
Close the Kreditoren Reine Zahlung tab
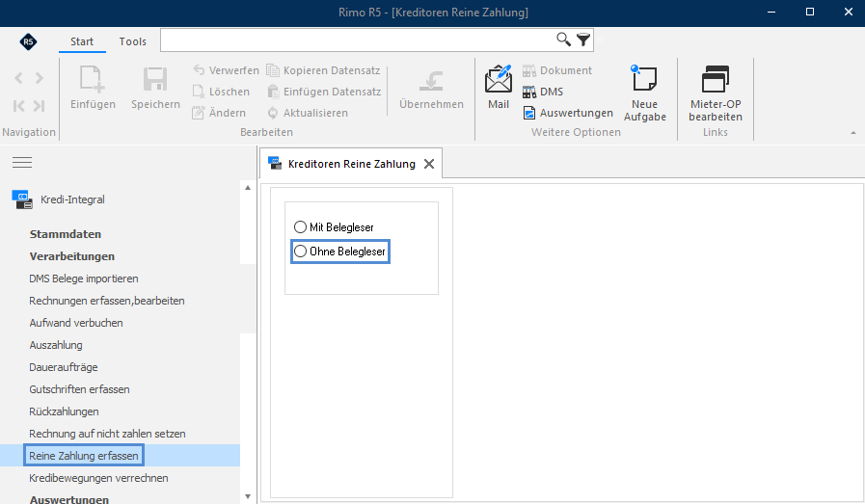coord(428,164)
